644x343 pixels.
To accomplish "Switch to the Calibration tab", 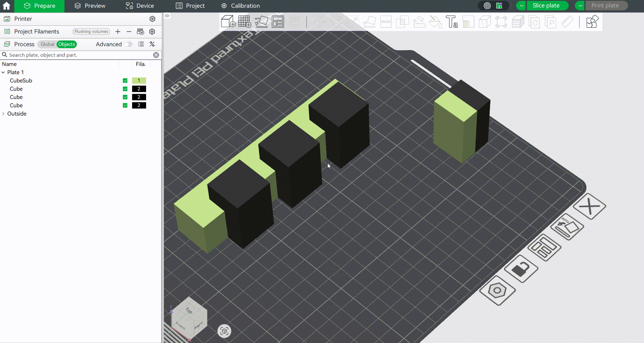I will (240, 6).
